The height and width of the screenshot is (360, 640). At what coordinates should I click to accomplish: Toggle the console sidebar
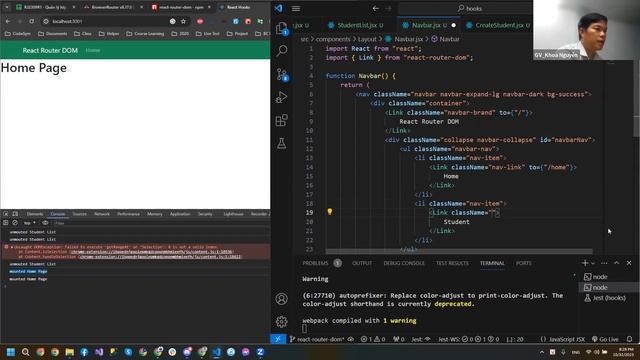pos(6,223)
